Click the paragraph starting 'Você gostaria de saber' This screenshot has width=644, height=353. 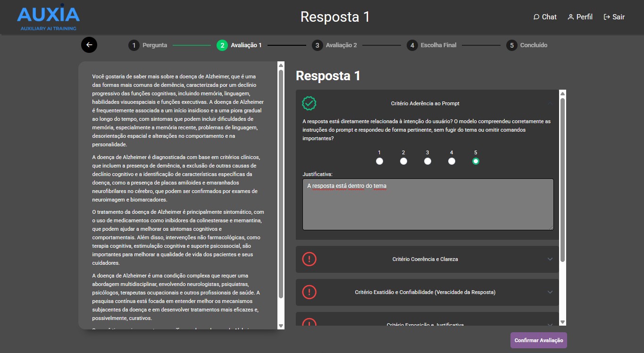click(178, 110)
